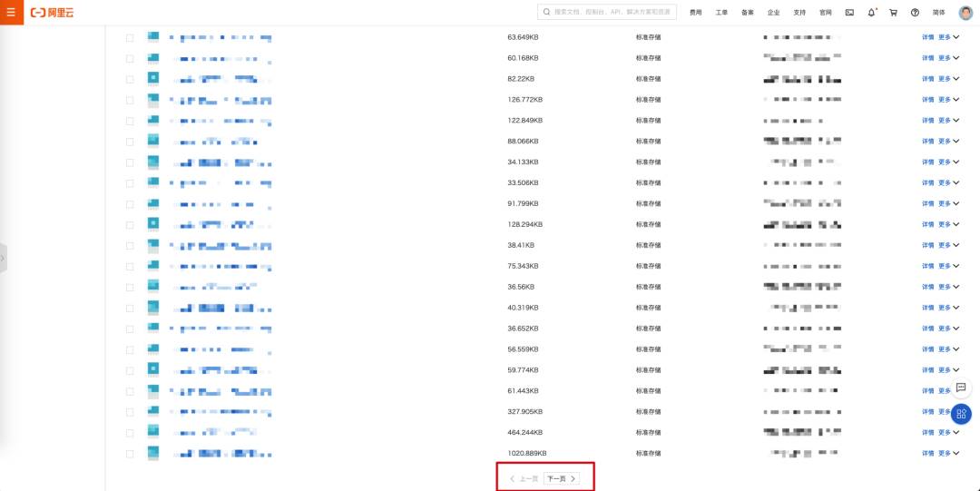Click the 464.244KB size cell
This screenshot has width=980, height=491.
coord(525,432)
